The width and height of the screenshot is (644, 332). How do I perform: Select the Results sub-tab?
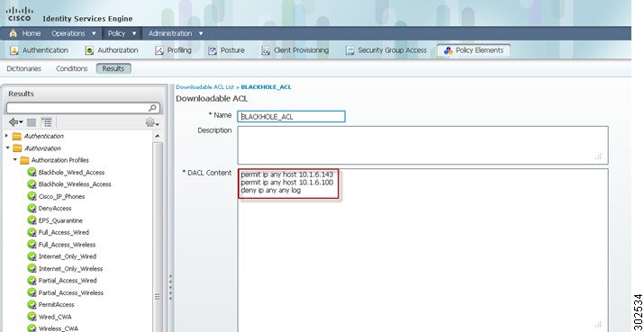click(x=113, y=68)
